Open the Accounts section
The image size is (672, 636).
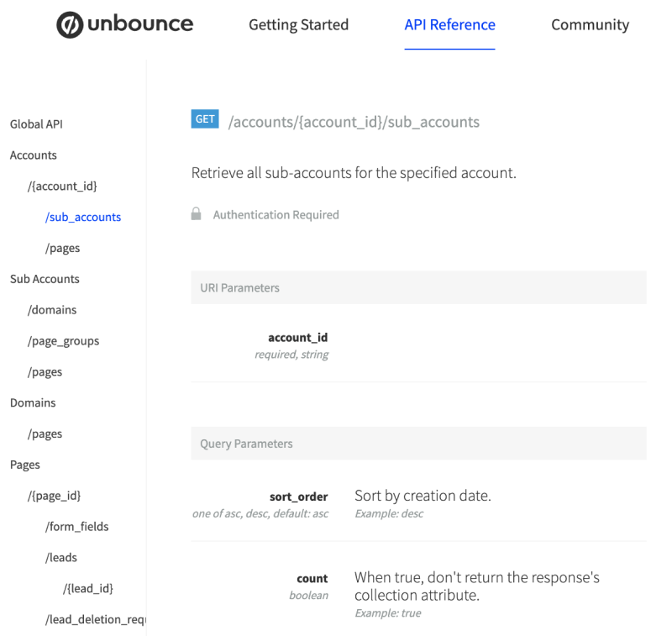pos(34,155)
